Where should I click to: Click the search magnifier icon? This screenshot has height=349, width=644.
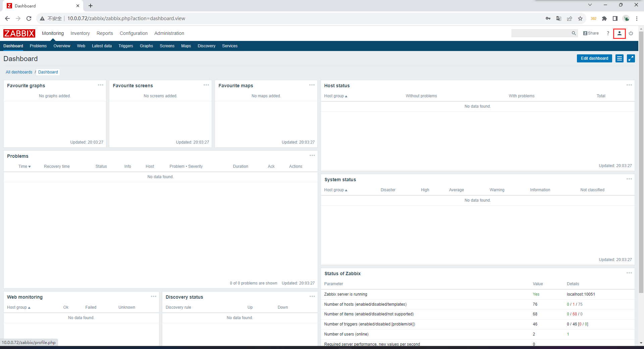(x=574, y=33)
